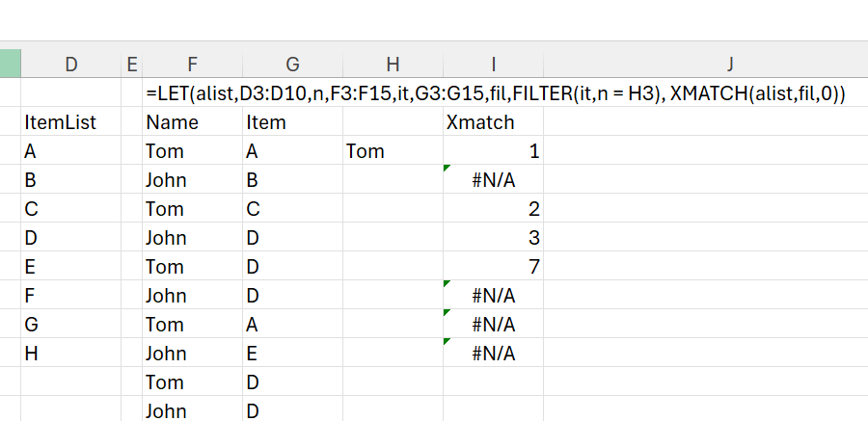Click column H header

pos(393,65)
